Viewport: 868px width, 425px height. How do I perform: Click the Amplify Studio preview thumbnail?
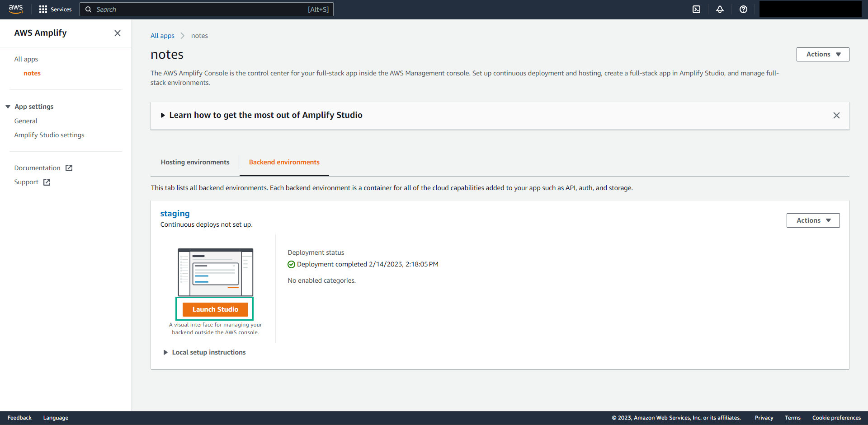(x=216, y=272)
